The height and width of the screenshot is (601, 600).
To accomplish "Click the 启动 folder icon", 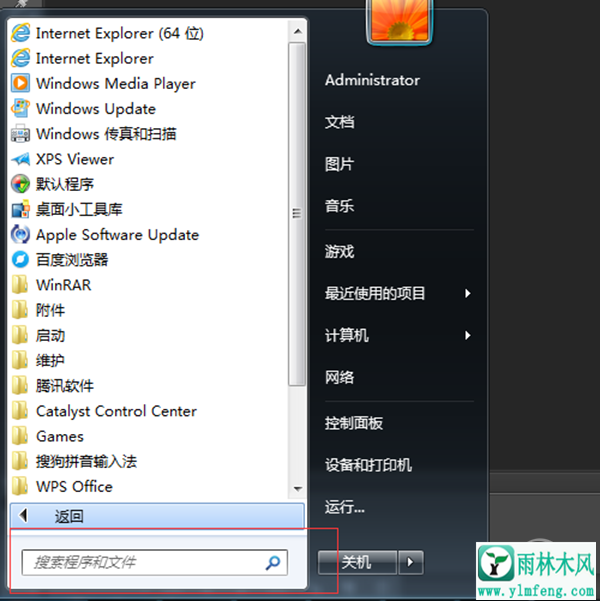I will coord(20,335).
